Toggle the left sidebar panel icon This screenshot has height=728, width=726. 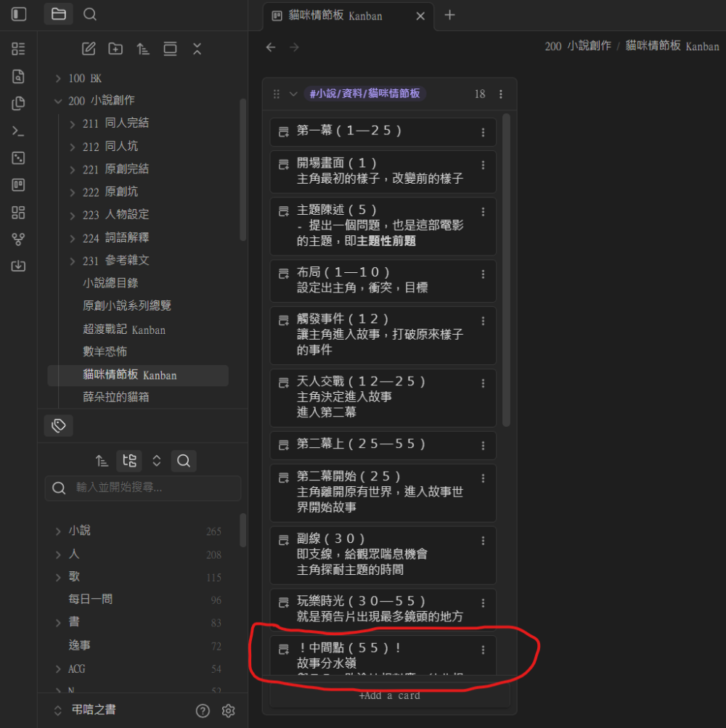[x=19, y=15]
